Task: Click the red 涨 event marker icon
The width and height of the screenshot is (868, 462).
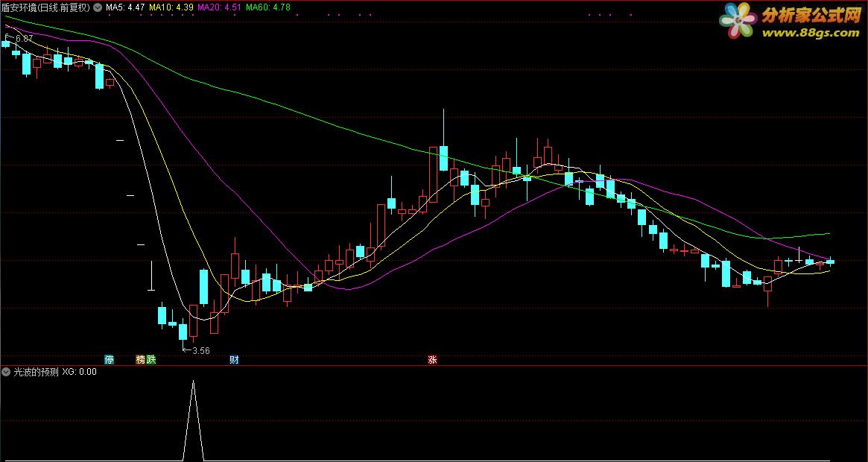Action: point(432,359)
